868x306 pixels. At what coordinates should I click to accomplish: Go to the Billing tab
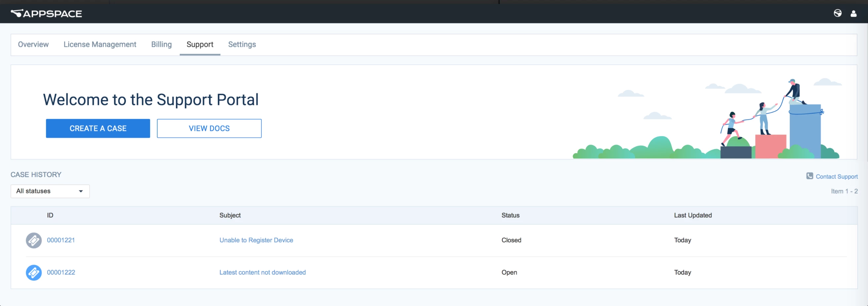[x=162, y=45]
